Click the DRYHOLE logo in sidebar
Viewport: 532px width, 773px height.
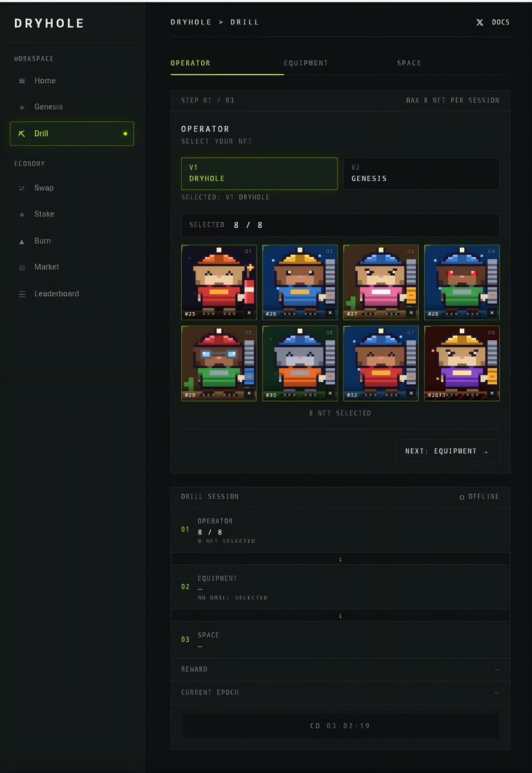click(49, 23)
